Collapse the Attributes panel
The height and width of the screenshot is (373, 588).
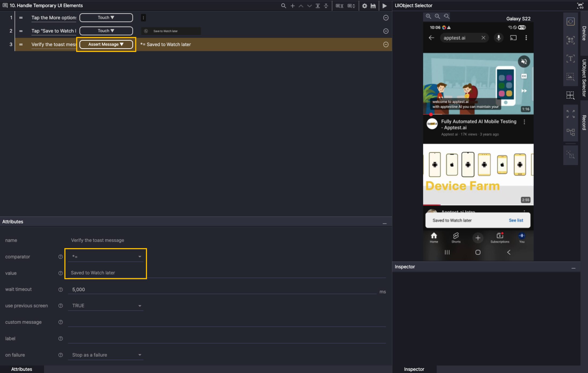coord(384,223)
